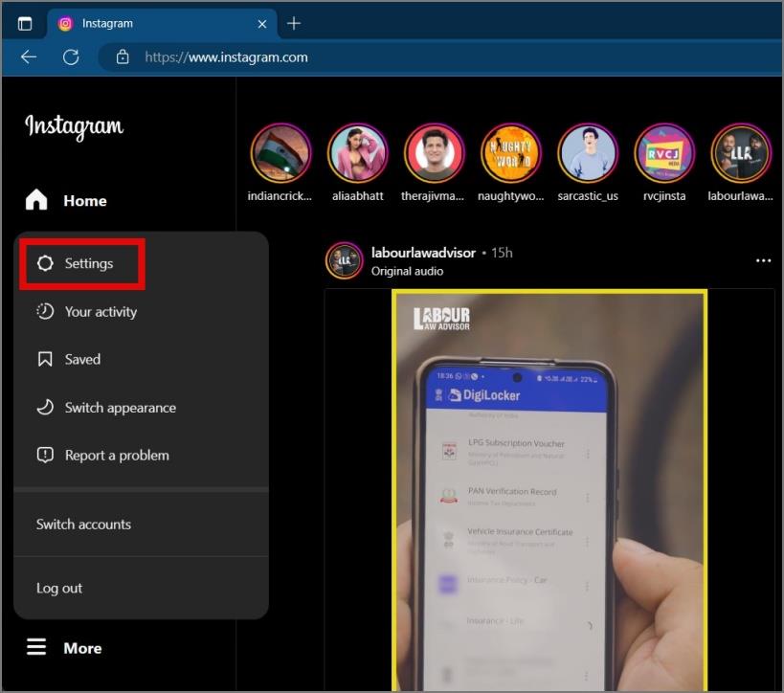Click the Original audio link
Image resolution: width=784 pixels, height=693 pixels.
point(407,271)
